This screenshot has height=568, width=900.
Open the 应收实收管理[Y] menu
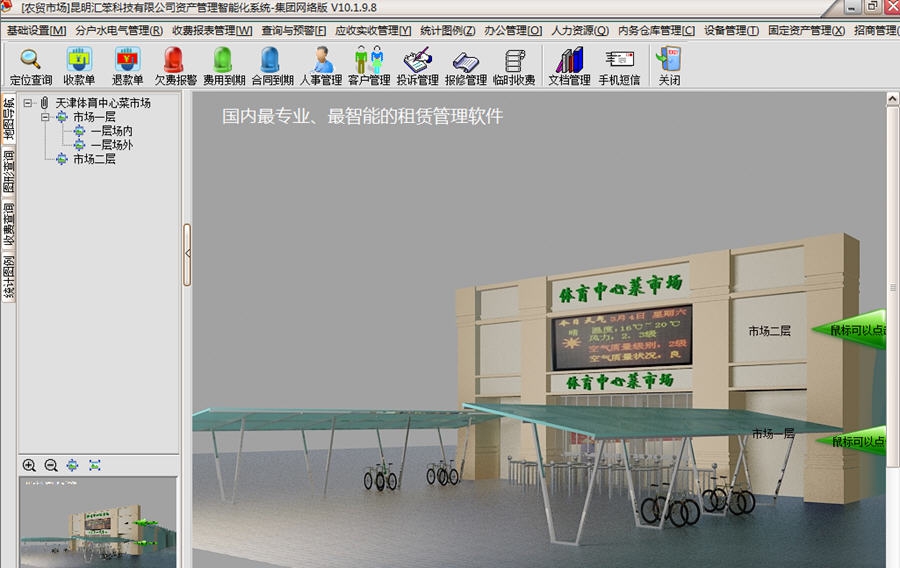point(373,30)
